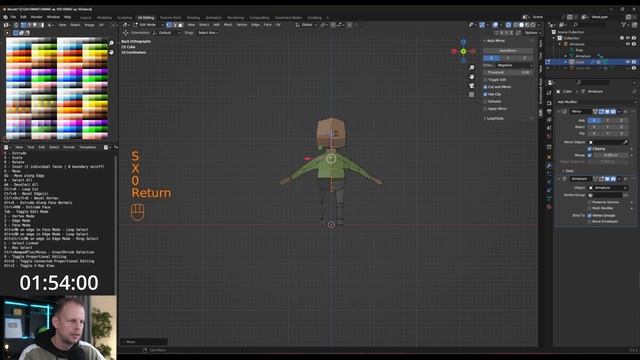Open the Default orientation dropdown
Screen dimensions: 640x360
[x=166, y=33]
